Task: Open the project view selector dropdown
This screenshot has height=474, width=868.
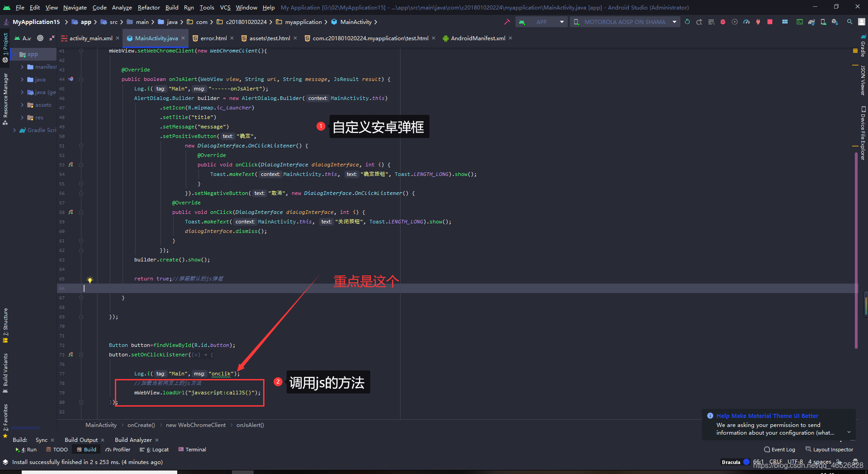Action: [x=23, y=38]
